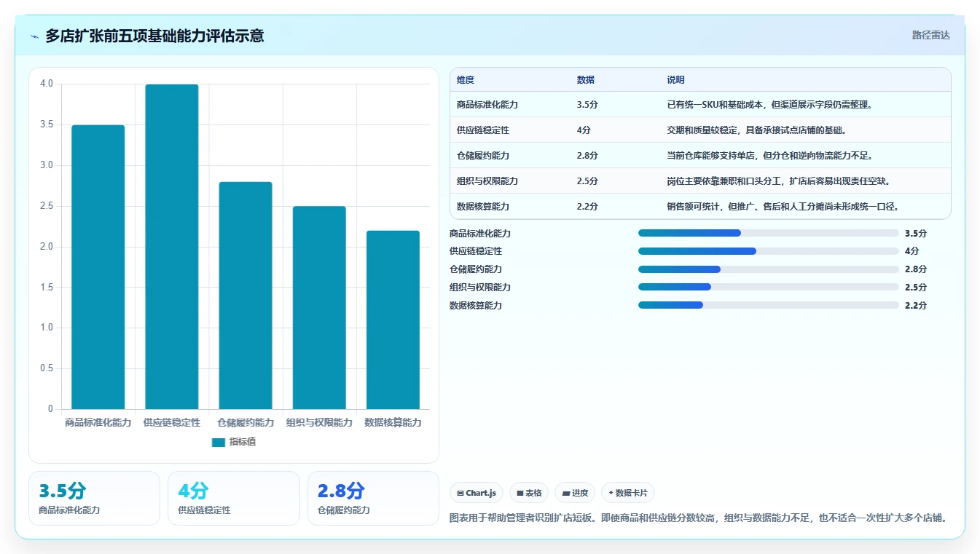
Task: Open the 2.8分 仓储履约能力 data card
Action: pos(373,498)
